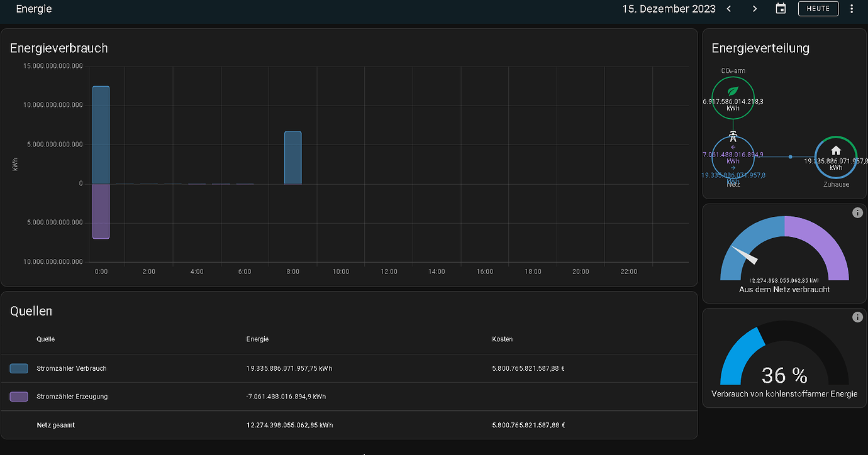The image size is (868, 455).
Task: Go to next day with right chevron
Action: (x=755, y=9)
